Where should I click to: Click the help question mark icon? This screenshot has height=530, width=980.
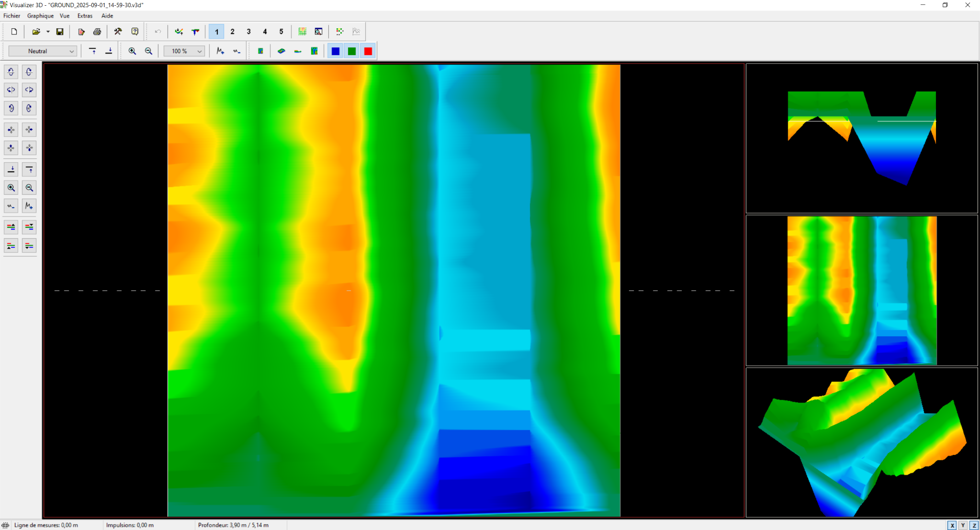pos(135,32)
